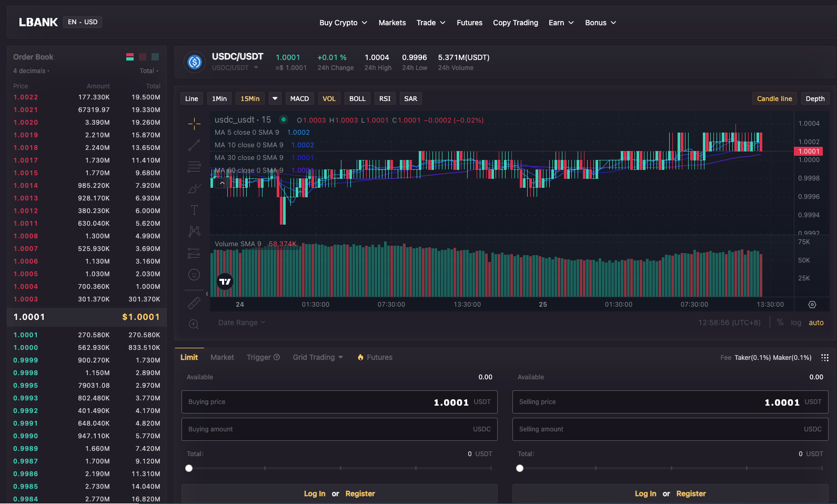This screenshot has width=837, height=504.
Task: Open the EN - USD language selector
Action: (x=83, y=22)
